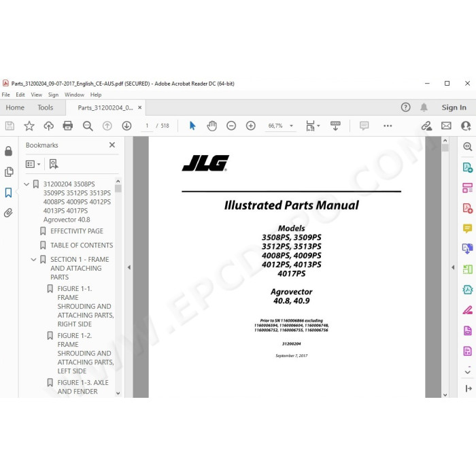The width and height of the screenshot is (476, 476).
Task: Open FIGURE 1-2 left side bookmark
Action: 86,354
